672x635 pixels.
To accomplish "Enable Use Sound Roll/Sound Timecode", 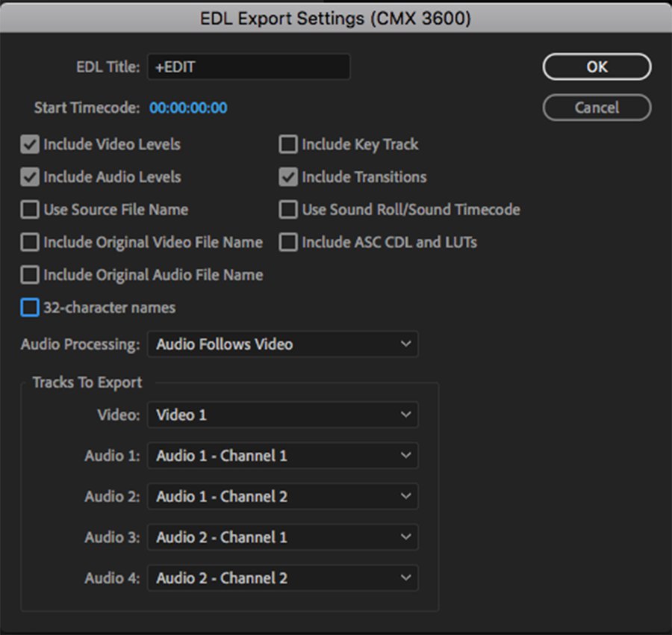I will (x=288, y=210).
